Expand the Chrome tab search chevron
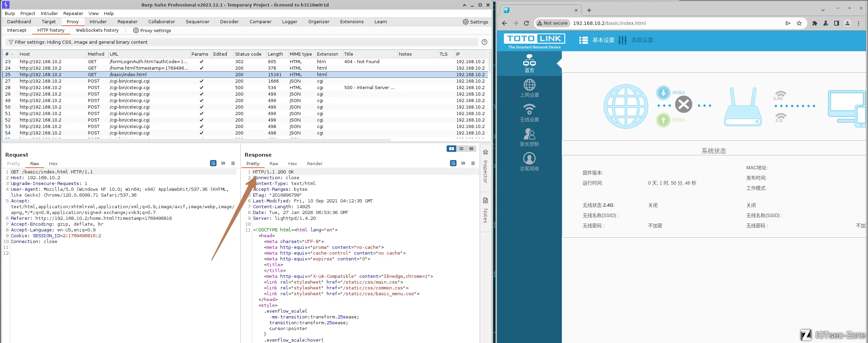Screen dimensions: 868x343 pyautogui.click(x=823, y=10)
